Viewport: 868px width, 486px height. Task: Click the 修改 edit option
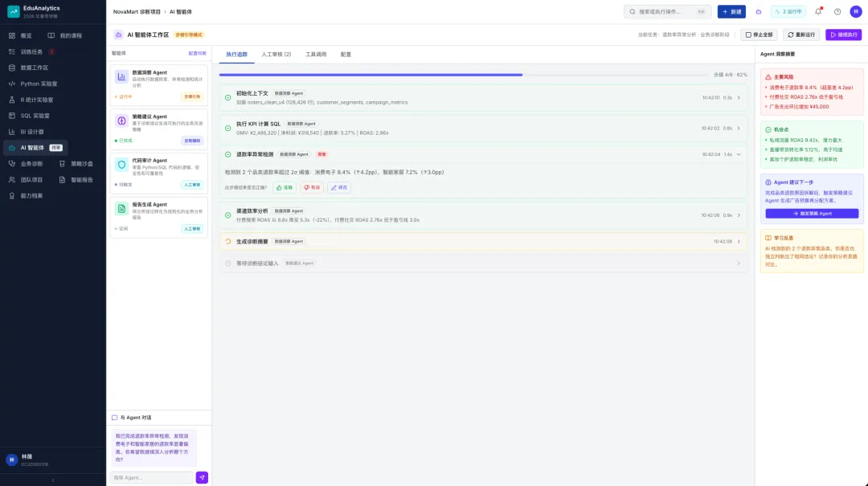point(339,188)
